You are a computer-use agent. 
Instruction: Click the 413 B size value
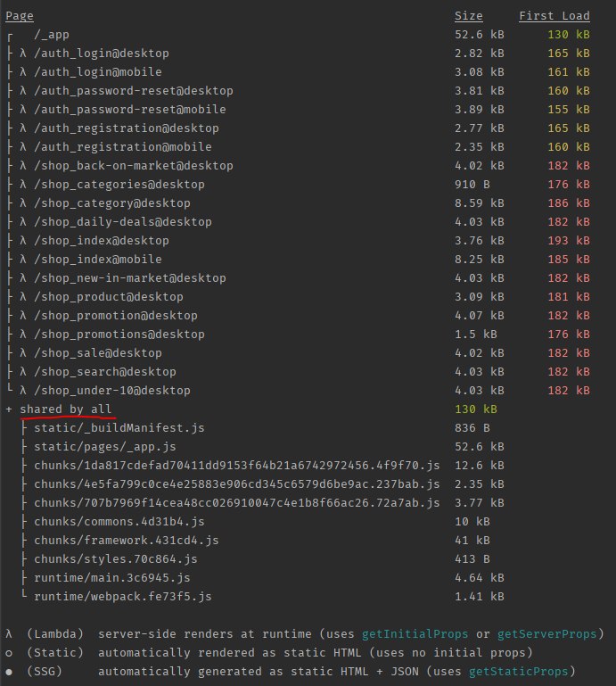point(472,559)
